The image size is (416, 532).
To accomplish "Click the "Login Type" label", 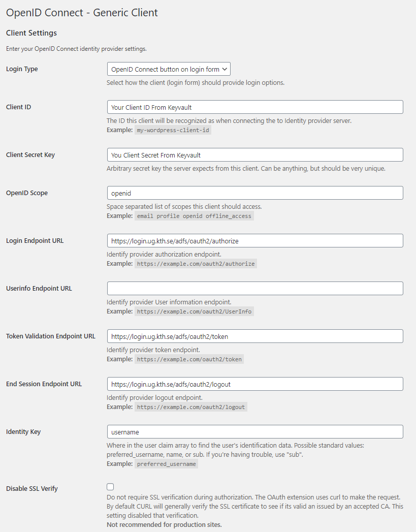I will click(x=22, y=69).
